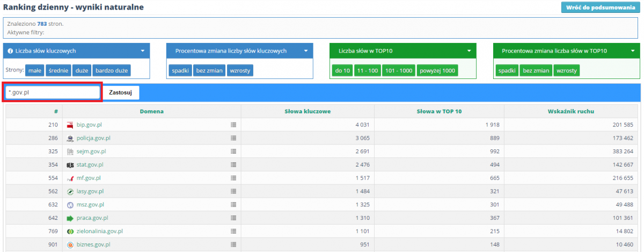This screenshot has height=252, width=644.
Task: Expand Procentowa zmiana liczba słów w TOP10 arrow
Action: (632, 51)
